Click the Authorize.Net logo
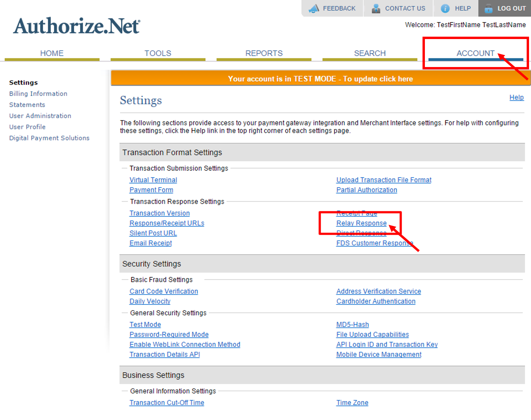This screenshot has height=420, width=531. [x=76, y=25]
